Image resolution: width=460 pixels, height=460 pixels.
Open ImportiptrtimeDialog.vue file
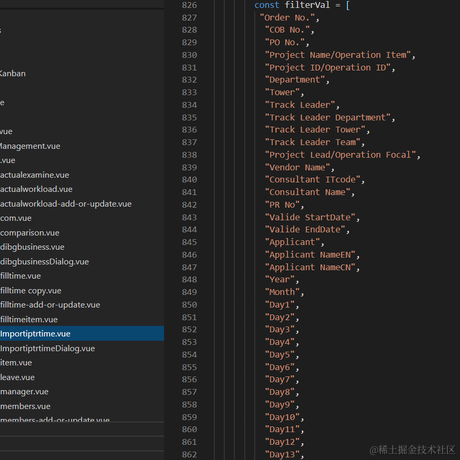pos(47,348)
